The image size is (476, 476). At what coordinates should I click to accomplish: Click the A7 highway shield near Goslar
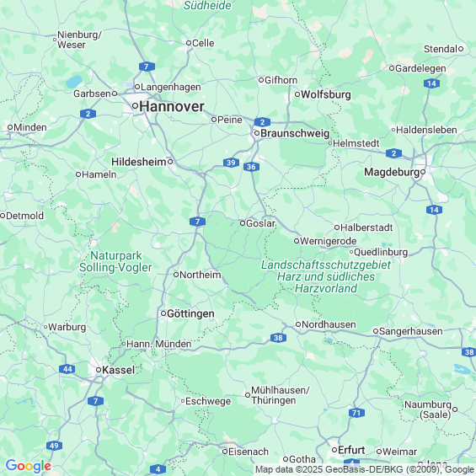(x=197, y=222)
